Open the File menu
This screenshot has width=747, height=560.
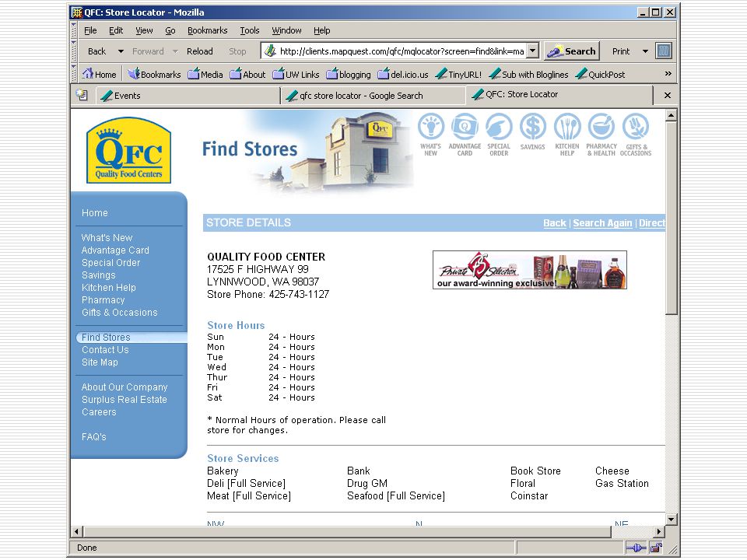coord(90,30)
